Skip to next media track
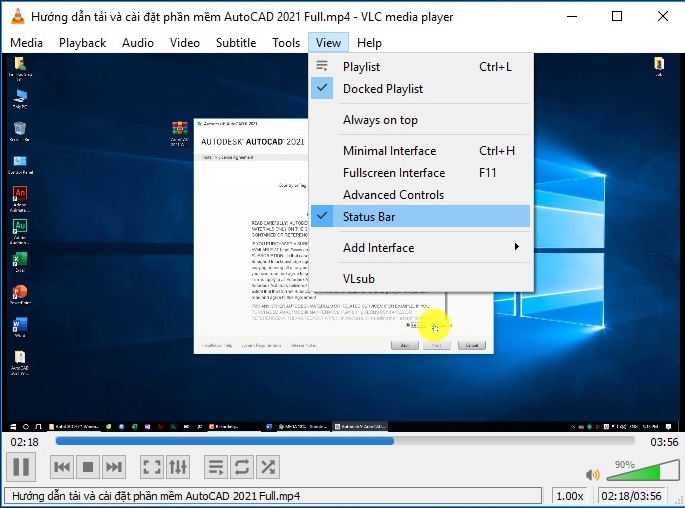The image size is (685, 508). coord(114,467)
